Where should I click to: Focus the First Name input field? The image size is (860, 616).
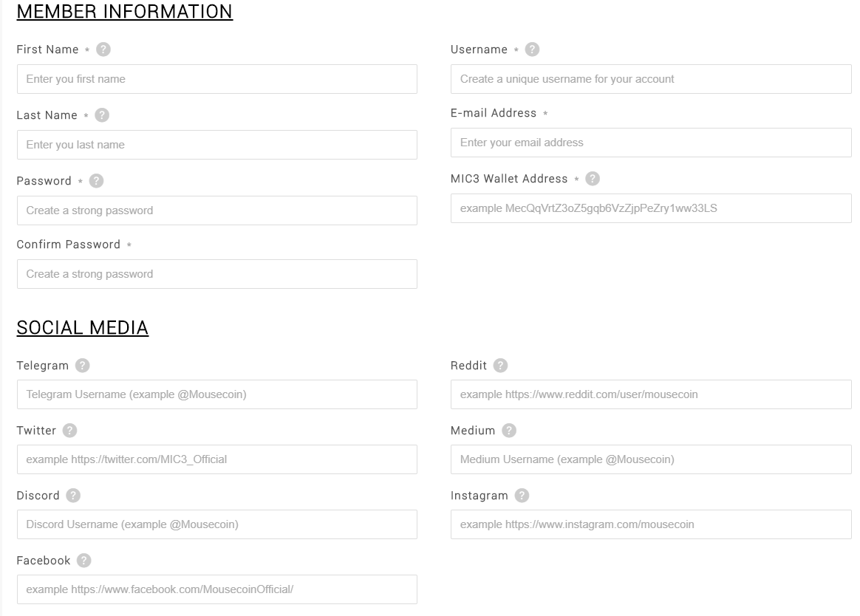[217, 79]
